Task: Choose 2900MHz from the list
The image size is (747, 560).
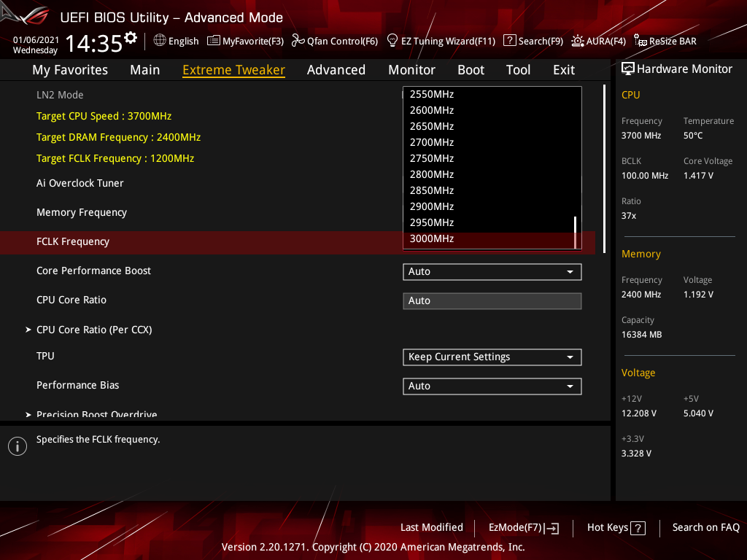Action: click(489, 206)
